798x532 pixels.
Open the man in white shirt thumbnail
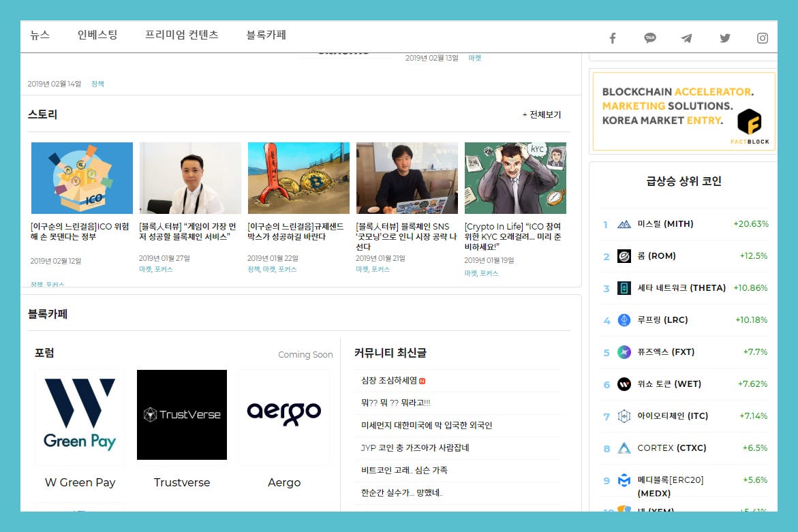click(190, 178)
